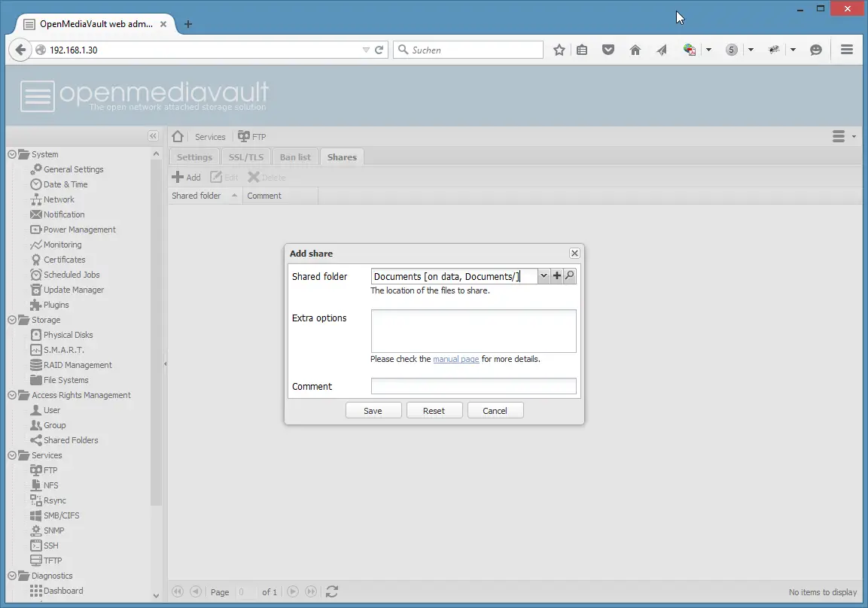Image resolution: width=868 pixels, height=608 pixels.
Task: Go to home breadcrumb icon
Action: click(178, 136)
